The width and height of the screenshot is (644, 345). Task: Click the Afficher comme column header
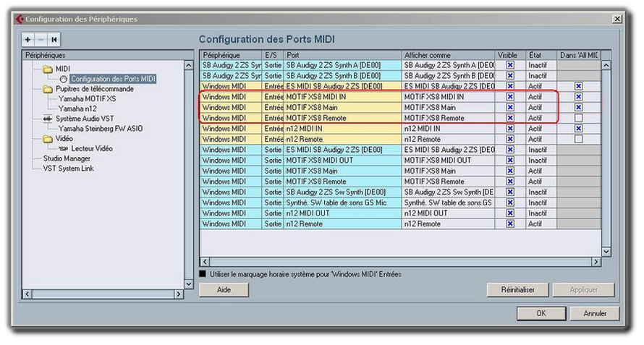point(449,55)
